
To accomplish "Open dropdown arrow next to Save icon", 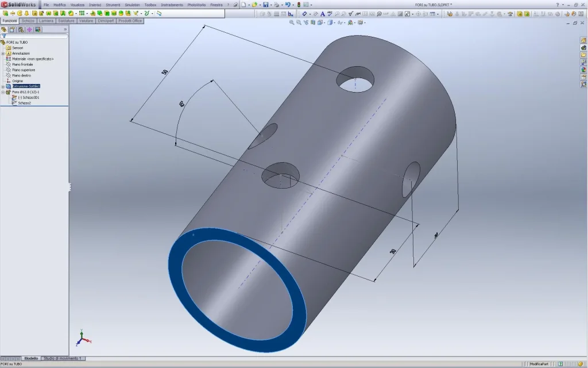I will pos(271,5).
